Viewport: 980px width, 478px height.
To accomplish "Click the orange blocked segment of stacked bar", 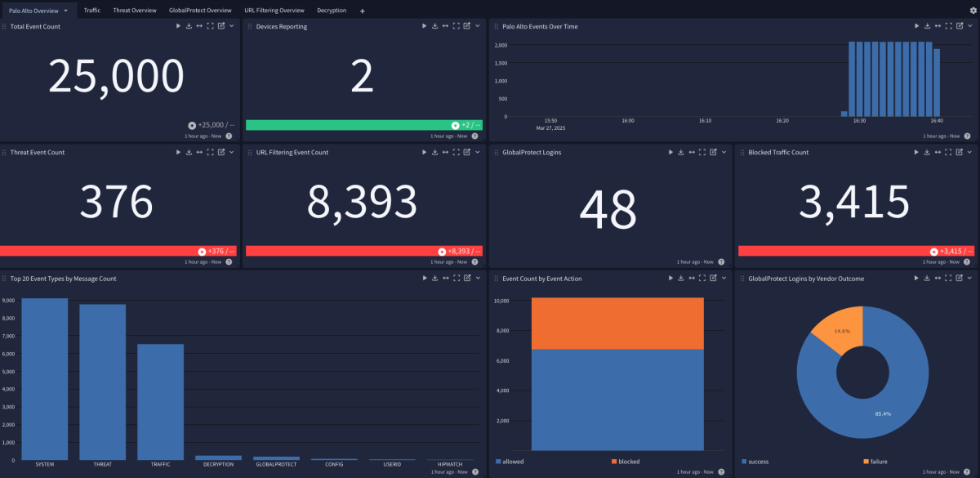I will point(617,323).
